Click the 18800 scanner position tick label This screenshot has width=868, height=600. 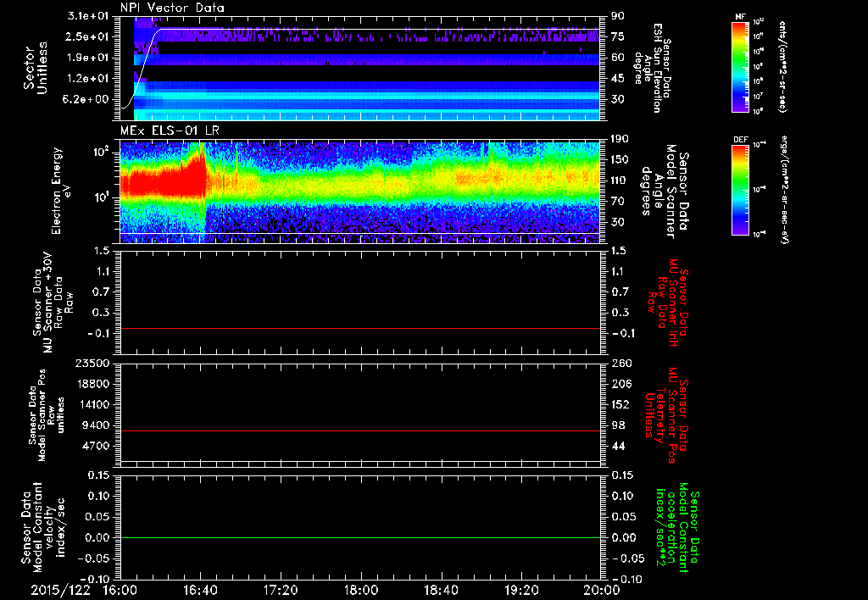[x=93, y=384]
